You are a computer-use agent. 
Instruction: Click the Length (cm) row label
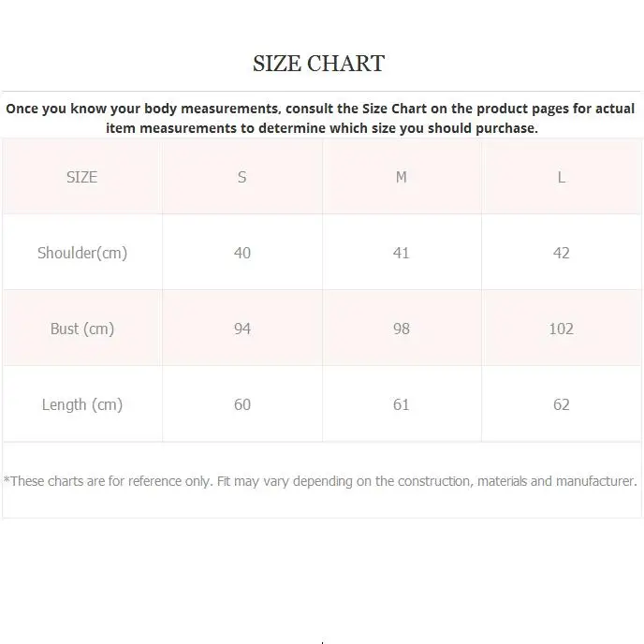pos(81,404)
